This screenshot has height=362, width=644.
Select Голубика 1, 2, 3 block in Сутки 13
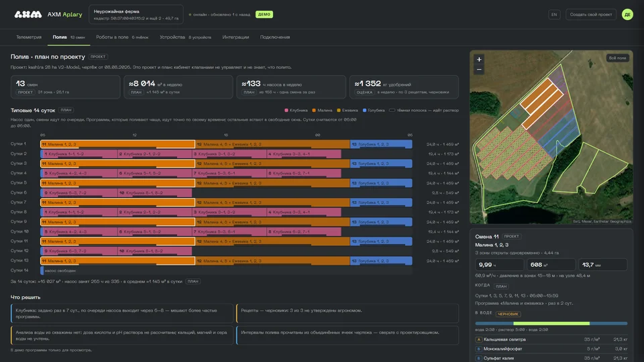pyautogui.click(x=381, y=261)
